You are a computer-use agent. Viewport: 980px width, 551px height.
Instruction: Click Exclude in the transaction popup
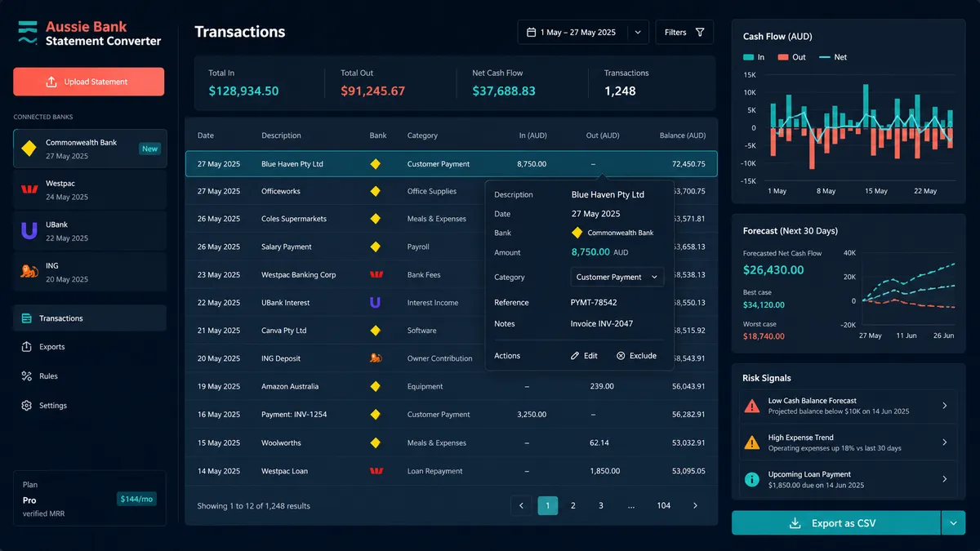click(636, 356)
